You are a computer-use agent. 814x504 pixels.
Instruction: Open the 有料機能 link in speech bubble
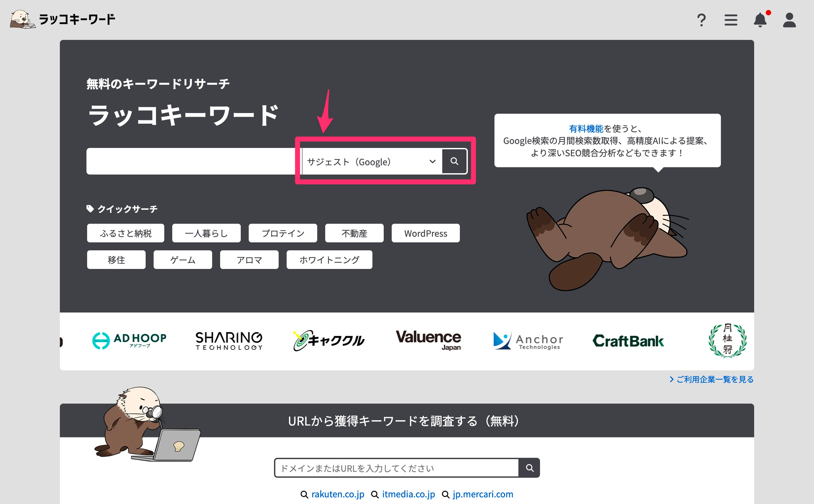586,128
